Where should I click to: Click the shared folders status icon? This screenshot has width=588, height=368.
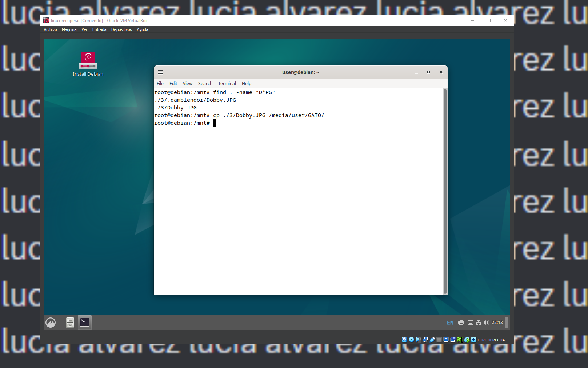pos(439,339)
